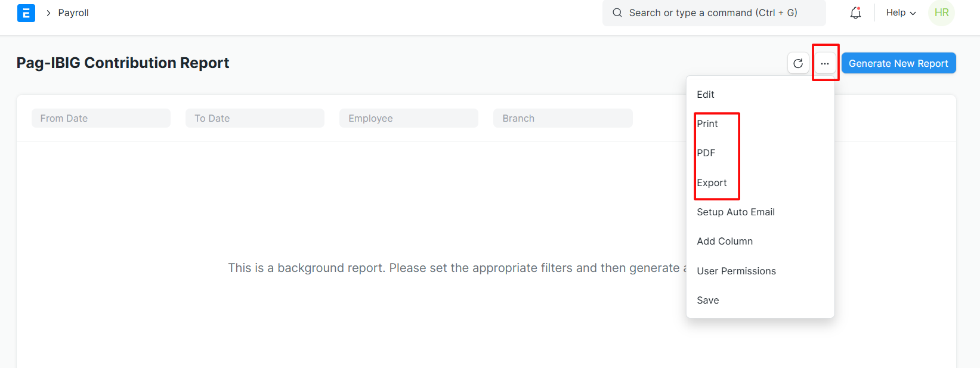Click the breadcrumb chevron before Payroll

[48, 13]
